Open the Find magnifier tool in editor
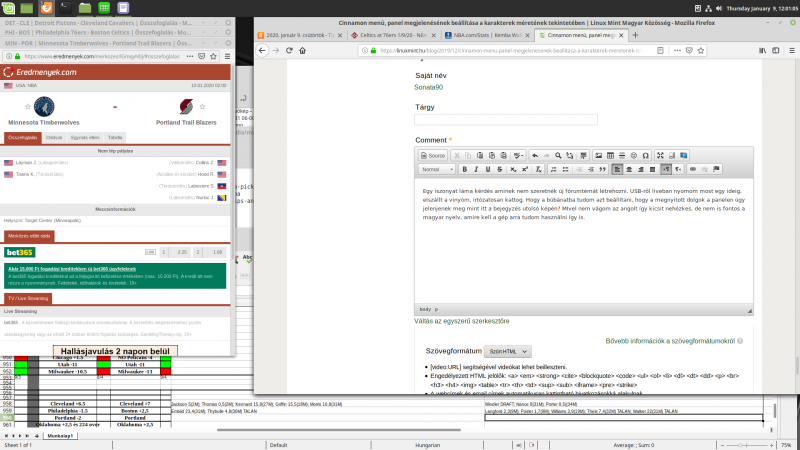Image resolution: width=800 pixels, height=450 pixels. point(558,156)
